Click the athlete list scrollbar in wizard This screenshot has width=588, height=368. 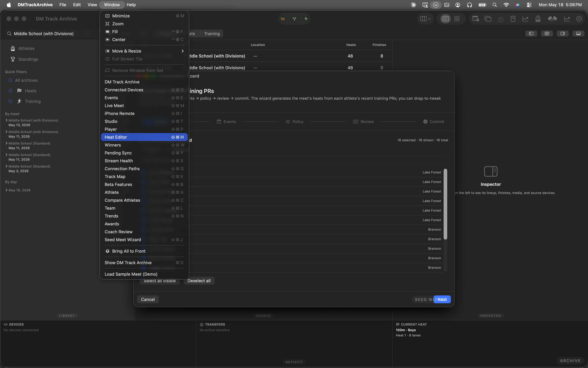[445, 204]
